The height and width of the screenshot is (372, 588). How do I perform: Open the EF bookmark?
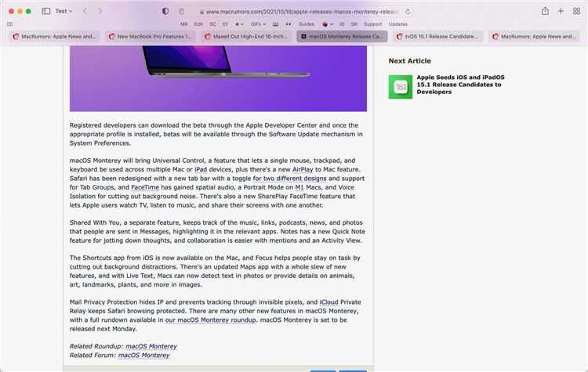225,24
